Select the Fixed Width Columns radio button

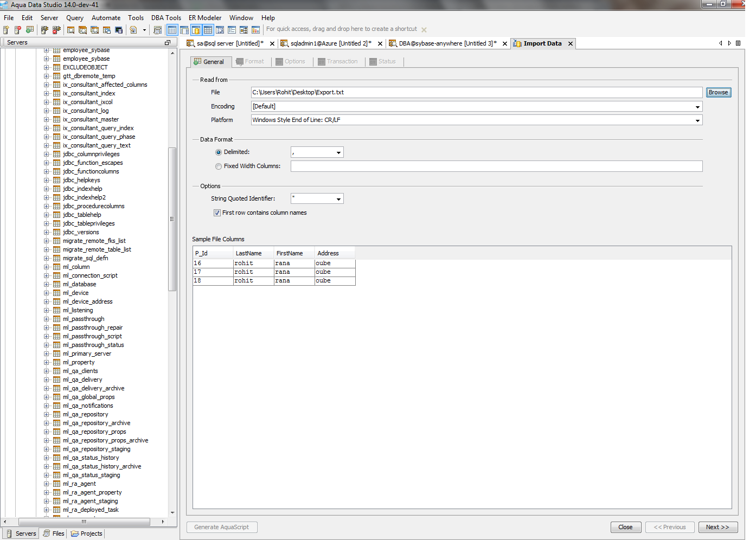click(219, 166)
